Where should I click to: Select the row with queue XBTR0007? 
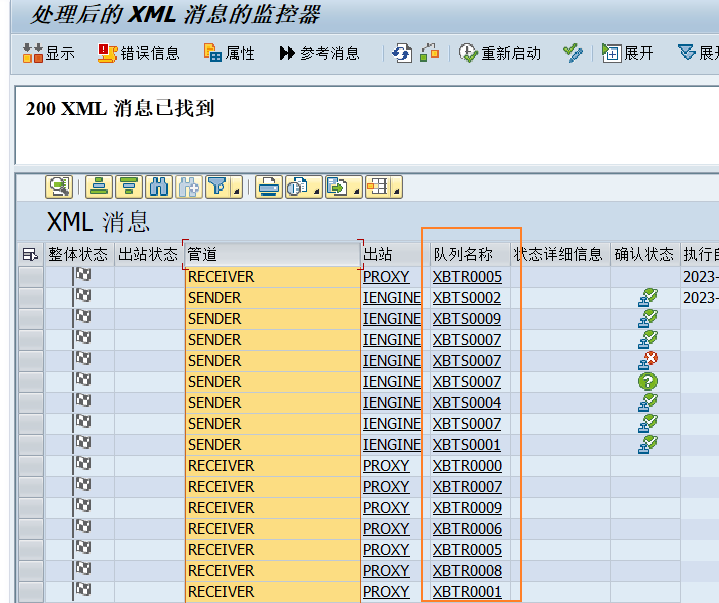pyautogui.click(x=31, y=487)
